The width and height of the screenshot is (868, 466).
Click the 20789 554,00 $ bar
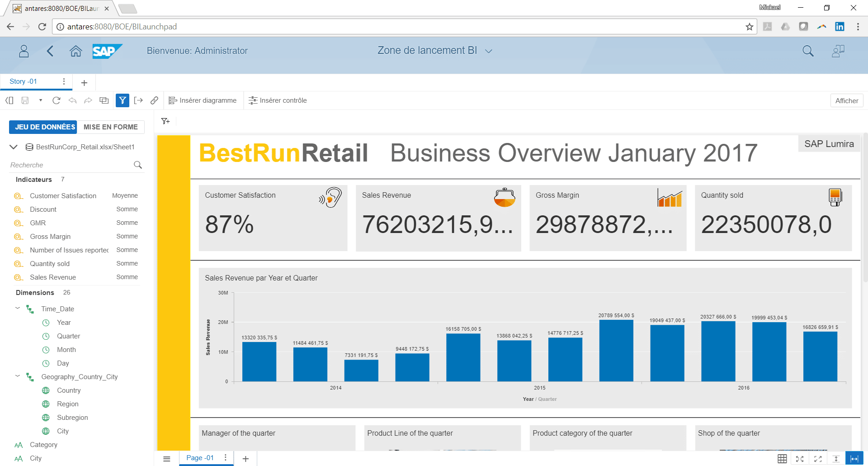click(x=616, y=351)
